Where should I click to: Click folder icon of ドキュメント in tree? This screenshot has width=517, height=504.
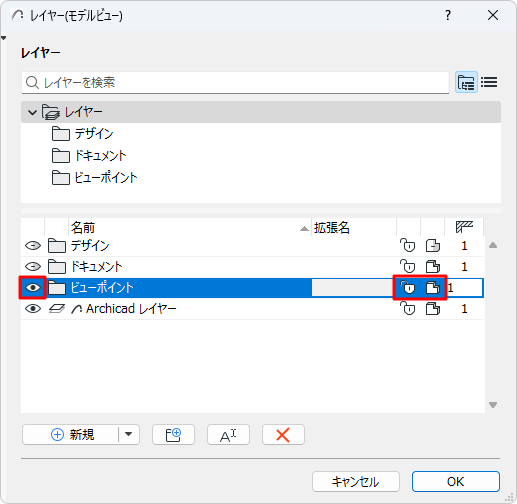pyautogui.click(x=61, y=156)
